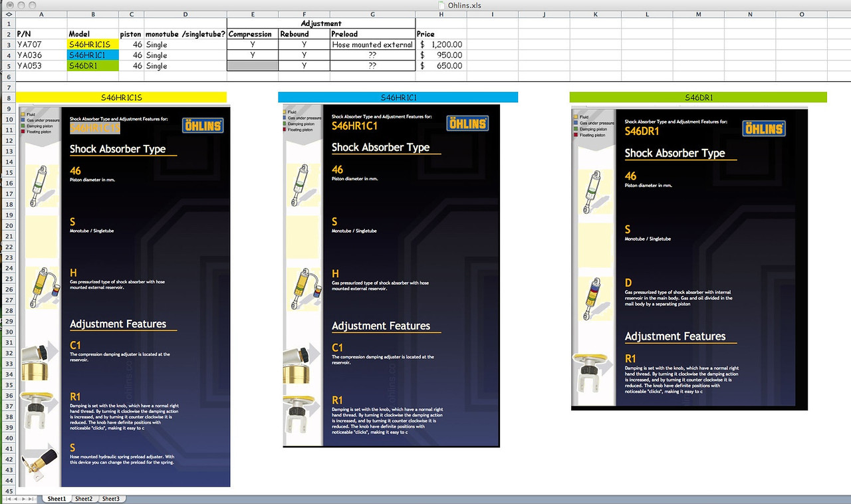Select row 20 header
This screenshot has width=851, height=504.
point(8,225)
